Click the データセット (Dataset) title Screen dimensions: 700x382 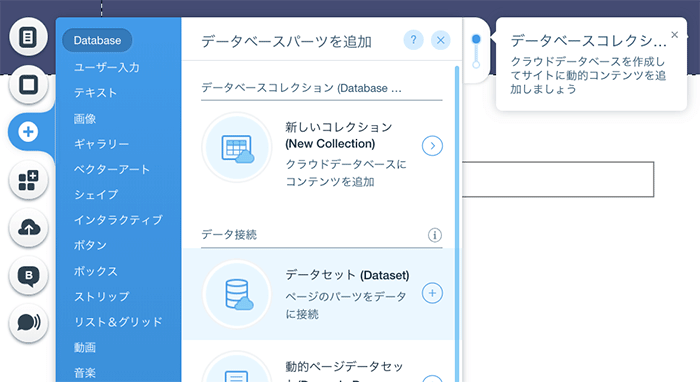click(x=347, y=275)
